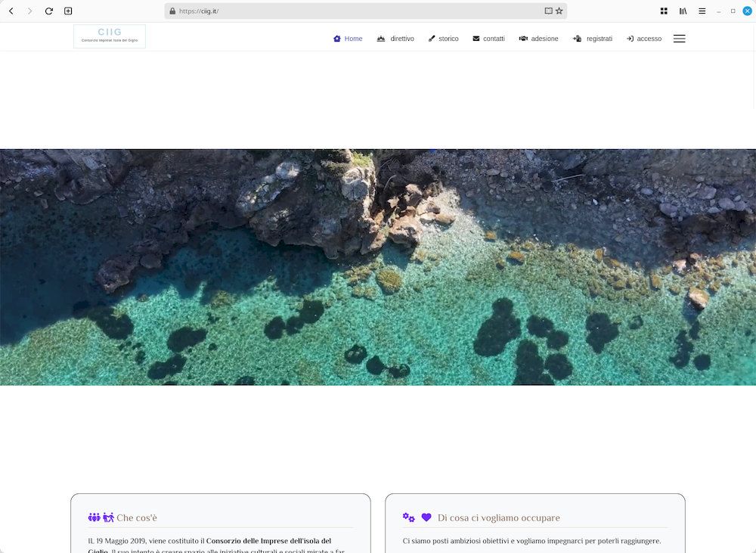Click the adesione handshake icon
Image resolution: width=756 pixels, height=553 pixels.
click(523, 39)
